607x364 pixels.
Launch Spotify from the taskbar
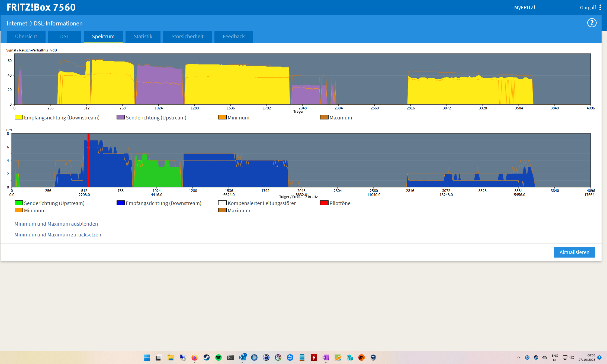[218, 357]
